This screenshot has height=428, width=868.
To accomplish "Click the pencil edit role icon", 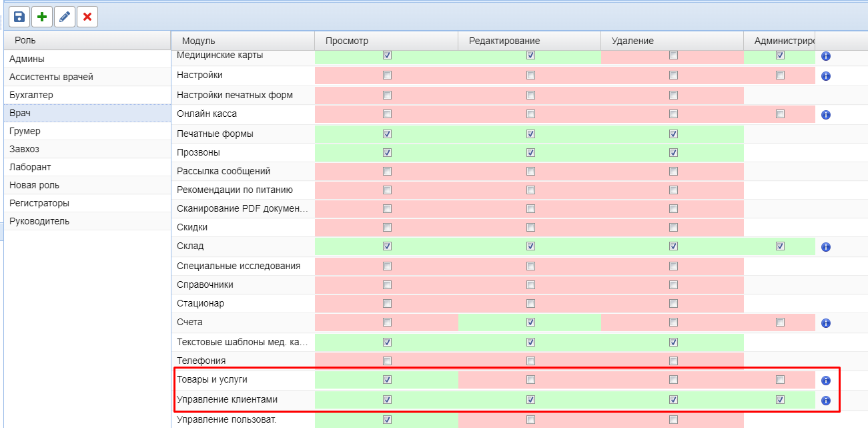I will pos(64,17).
